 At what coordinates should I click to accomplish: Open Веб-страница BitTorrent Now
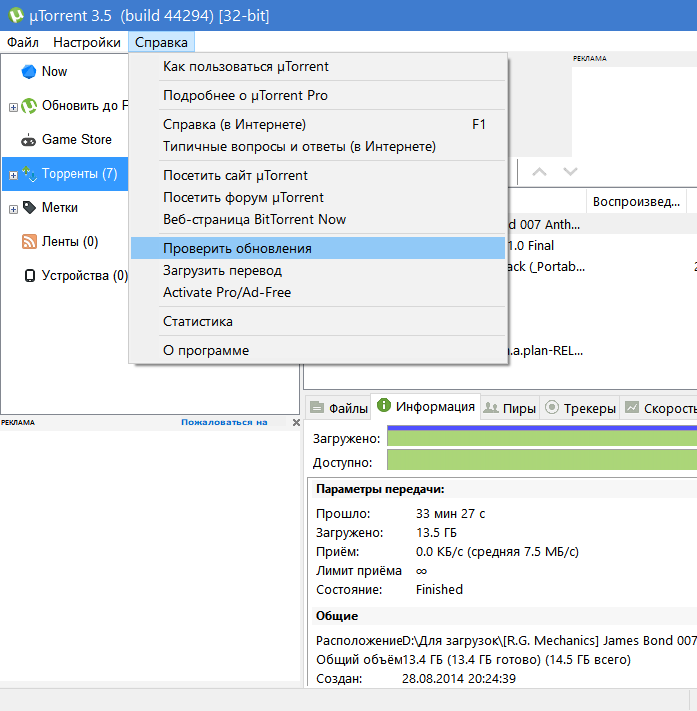317,219
